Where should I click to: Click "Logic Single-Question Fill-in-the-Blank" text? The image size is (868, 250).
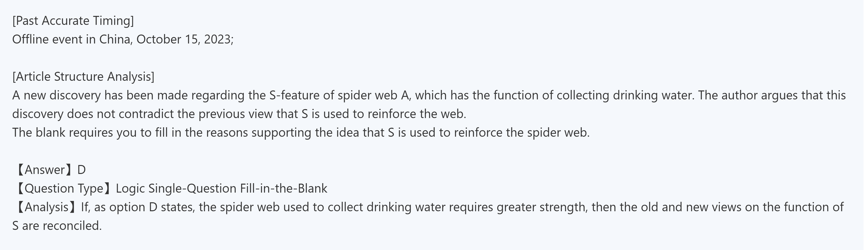(221, 188)
